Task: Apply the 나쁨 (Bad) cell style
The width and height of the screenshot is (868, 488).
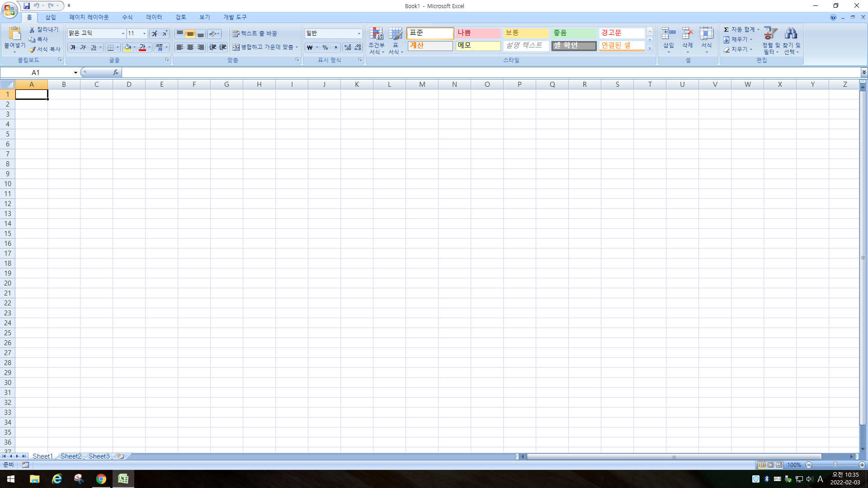Action: (x=477, y=33)
